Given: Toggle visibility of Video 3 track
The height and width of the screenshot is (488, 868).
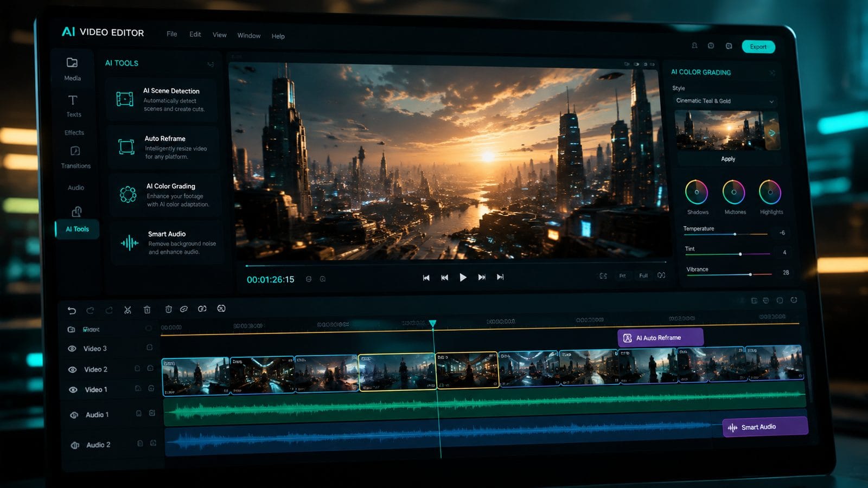Looking at the screenshot, I should 72,349.
